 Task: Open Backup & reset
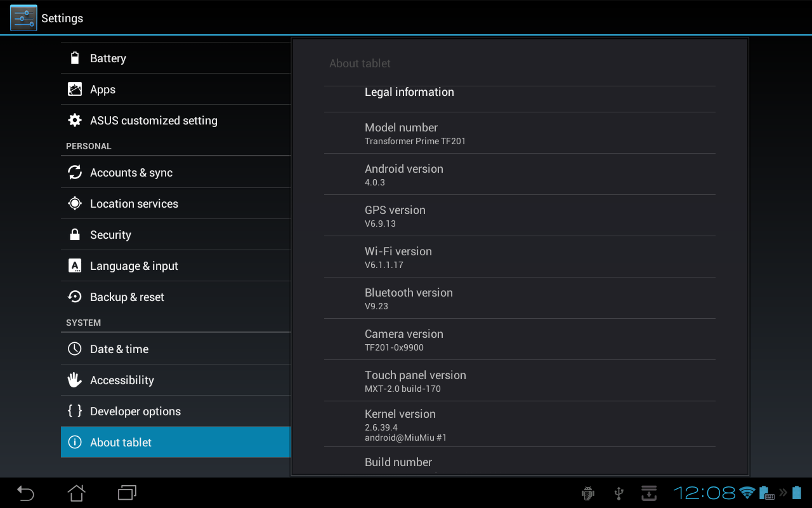pyautogui.click(x=176, y=297)
